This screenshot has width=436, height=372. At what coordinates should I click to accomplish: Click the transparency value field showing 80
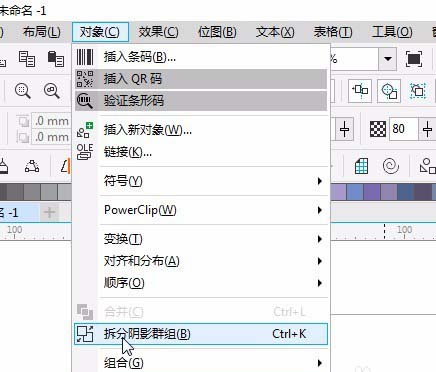403,129
